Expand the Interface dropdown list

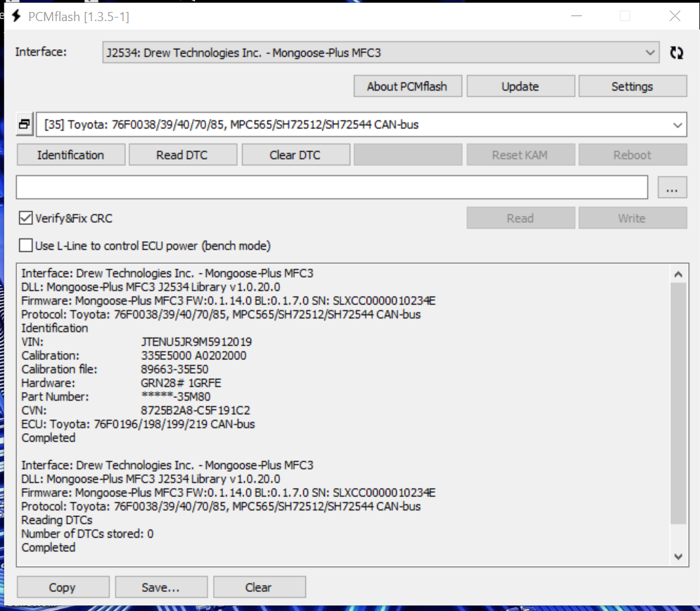click(x=649, y=53)
